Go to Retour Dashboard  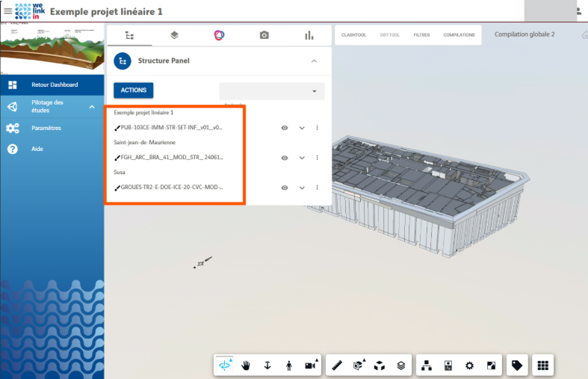pyautogui.click(x=54, y=84)
